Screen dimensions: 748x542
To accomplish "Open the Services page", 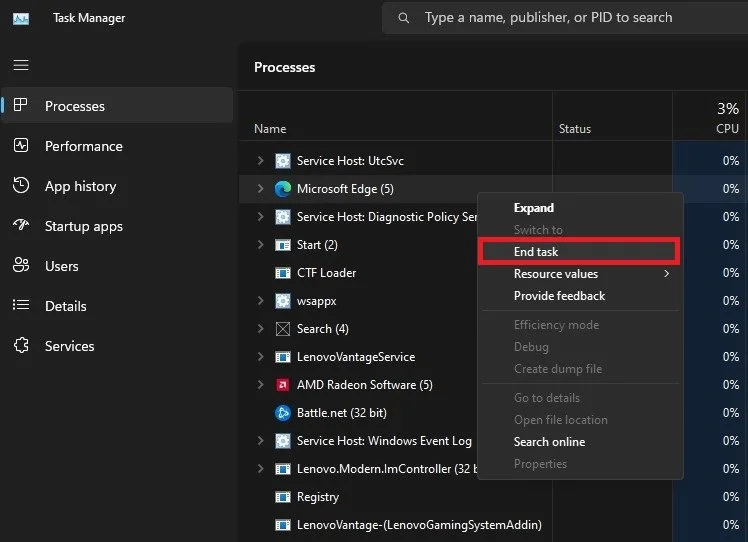I will coord(117,346).
